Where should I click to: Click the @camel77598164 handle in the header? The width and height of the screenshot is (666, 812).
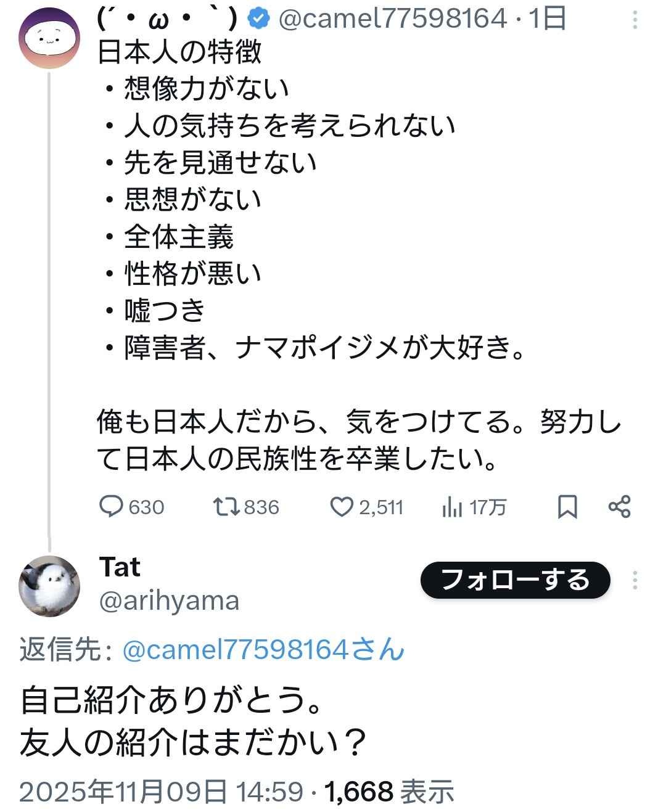[x=392, y=19]
